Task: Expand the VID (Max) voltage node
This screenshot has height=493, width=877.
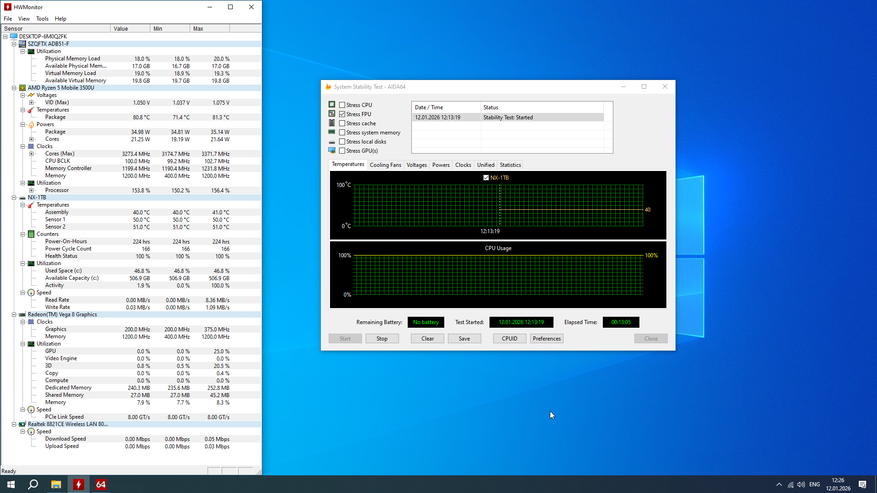Action: [31, 102]
